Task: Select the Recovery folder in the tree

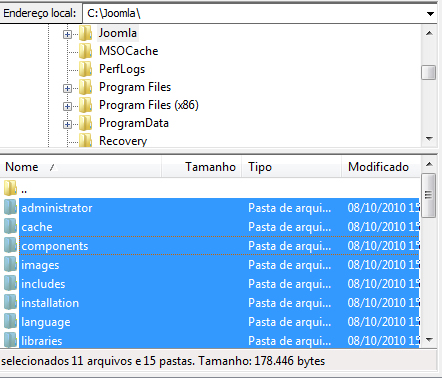Action: point(123,141)
